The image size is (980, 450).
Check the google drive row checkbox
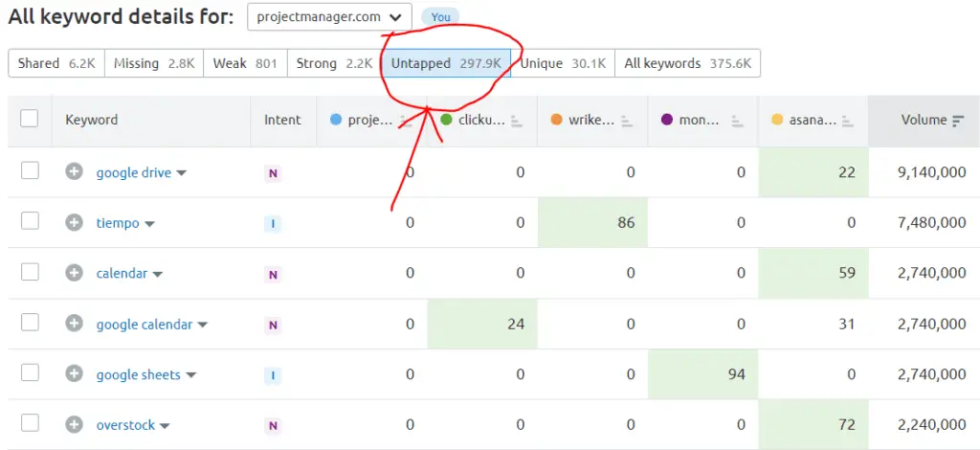pos(30,170)
